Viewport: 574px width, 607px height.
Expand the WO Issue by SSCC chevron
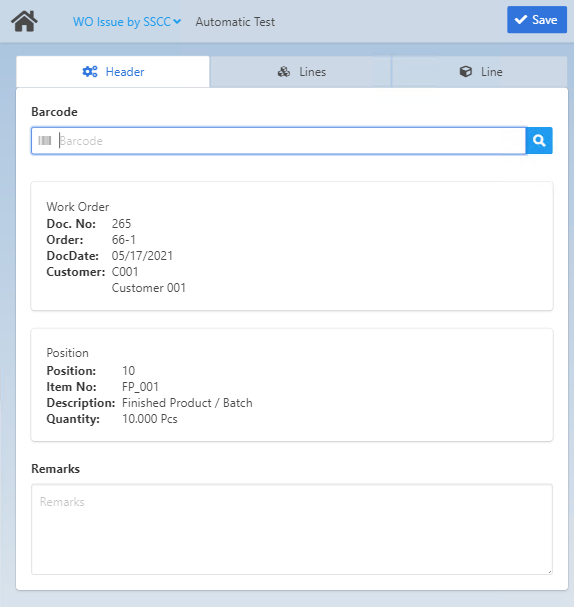[177, 22]
